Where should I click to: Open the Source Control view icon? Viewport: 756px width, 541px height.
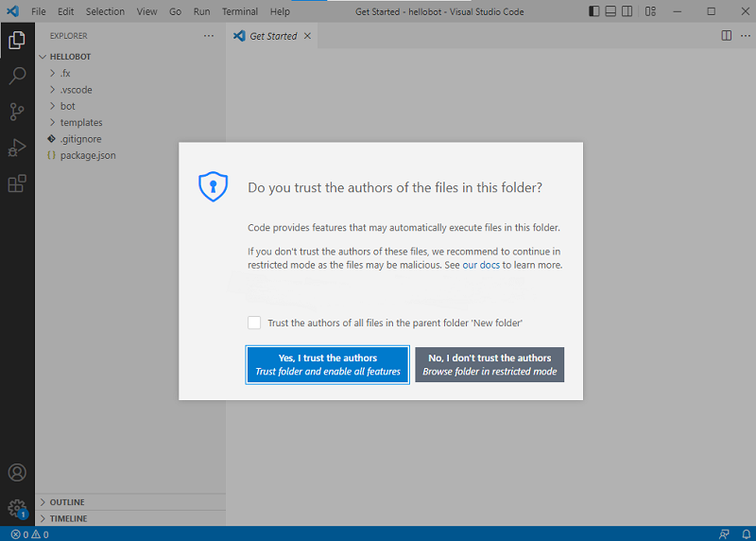pos(17,112)
